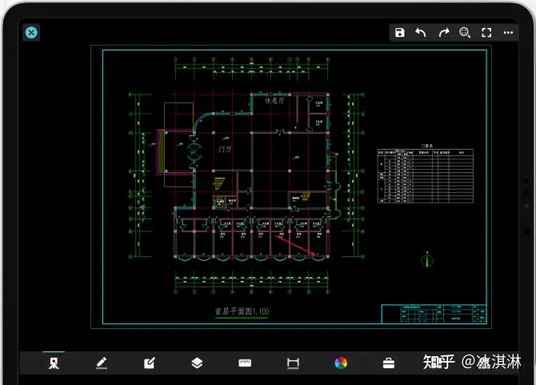Activate the zoom magnifier tool

pos(465,33)
